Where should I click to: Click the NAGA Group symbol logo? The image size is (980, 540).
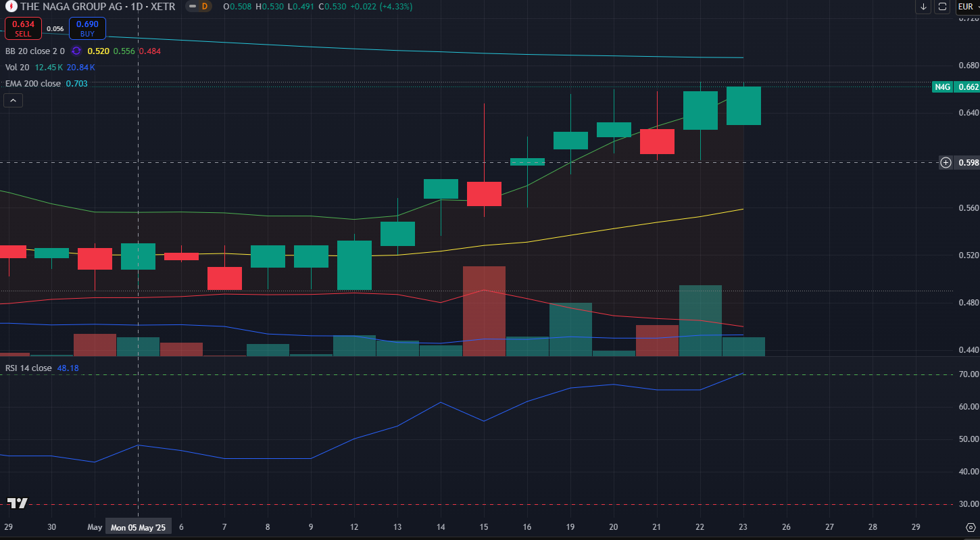(11, 7)
